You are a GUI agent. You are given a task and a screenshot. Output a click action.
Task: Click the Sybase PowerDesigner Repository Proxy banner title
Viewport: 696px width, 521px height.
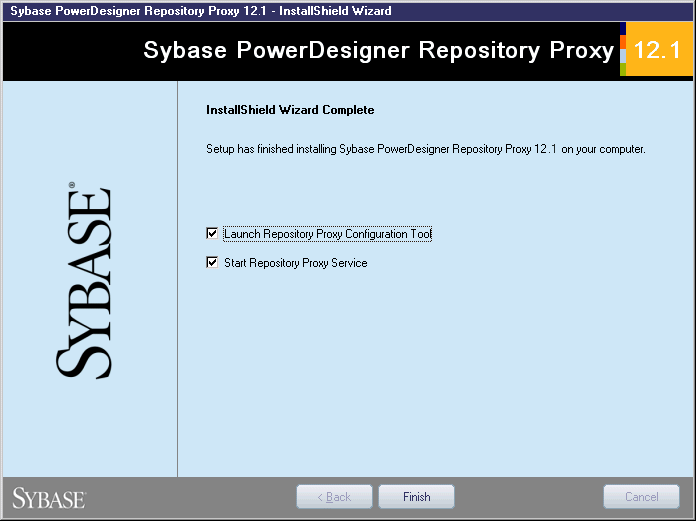[379, 50]
